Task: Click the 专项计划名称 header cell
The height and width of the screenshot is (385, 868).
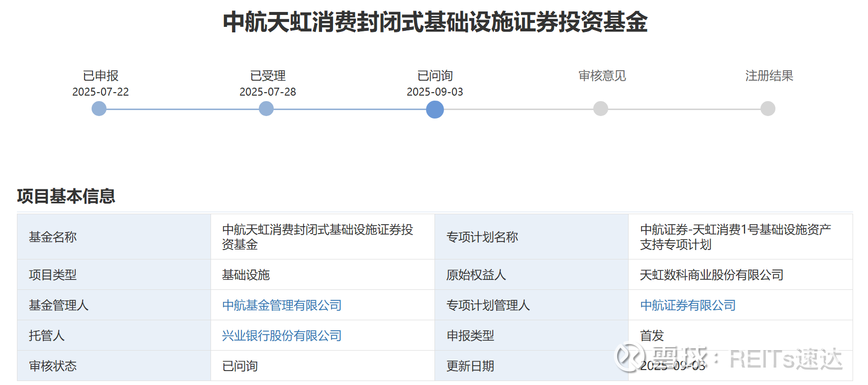Action: pos(482,237)
